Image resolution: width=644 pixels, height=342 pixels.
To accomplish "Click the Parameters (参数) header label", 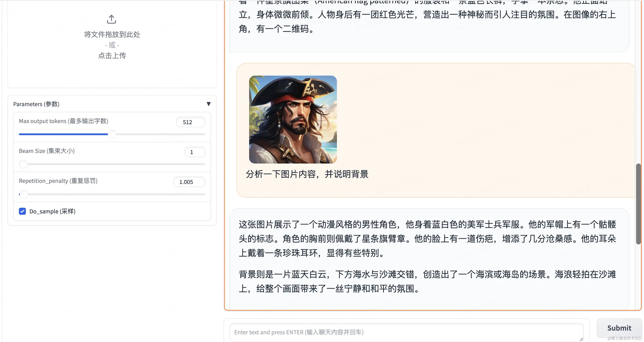I will tap(36, 104).
